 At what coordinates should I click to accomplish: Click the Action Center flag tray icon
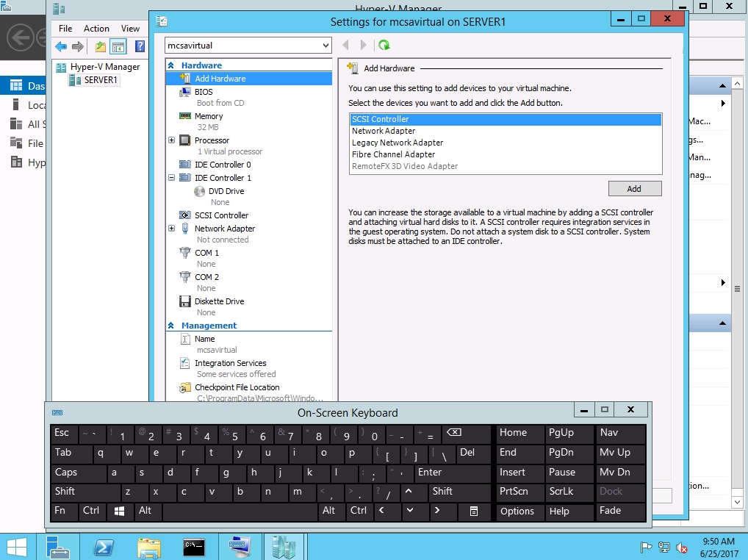[x=645, y=548]
